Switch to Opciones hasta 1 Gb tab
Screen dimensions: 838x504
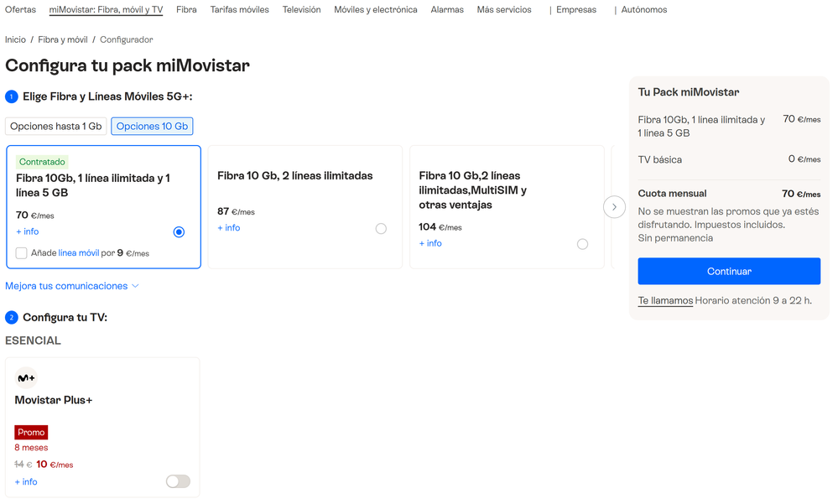click(56, 127)
